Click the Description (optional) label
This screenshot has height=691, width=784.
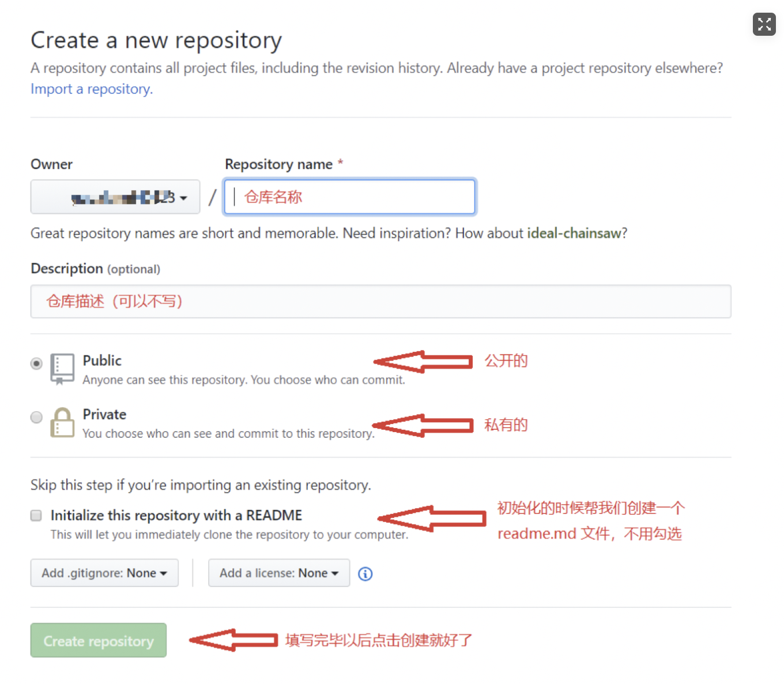(x=95, y=269)
